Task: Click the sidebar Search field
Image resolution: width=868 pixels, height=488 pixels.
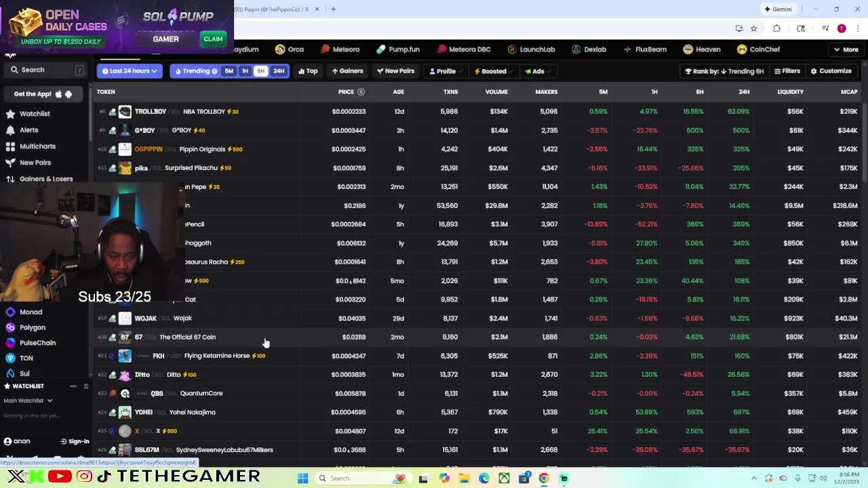Action: 45,70
